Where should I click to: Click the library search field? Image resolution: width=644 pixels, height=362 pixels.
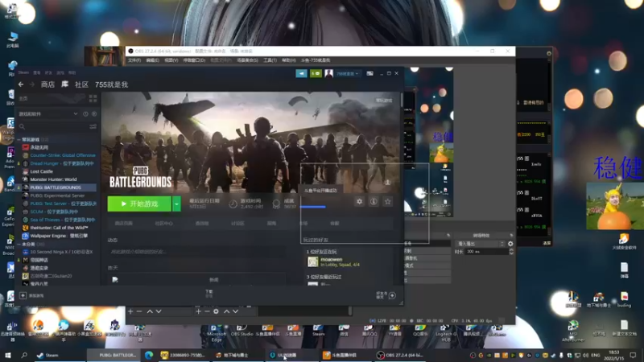tap(53, 127)
